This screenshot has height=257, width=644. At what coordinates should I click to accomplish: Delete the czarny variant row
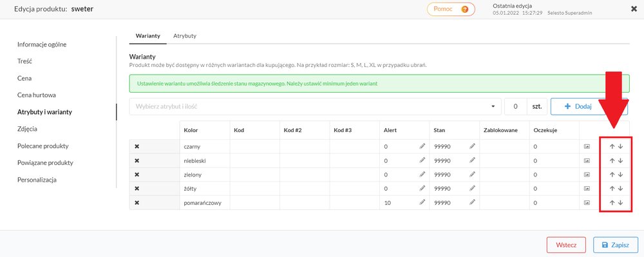[x=137, y=147]
